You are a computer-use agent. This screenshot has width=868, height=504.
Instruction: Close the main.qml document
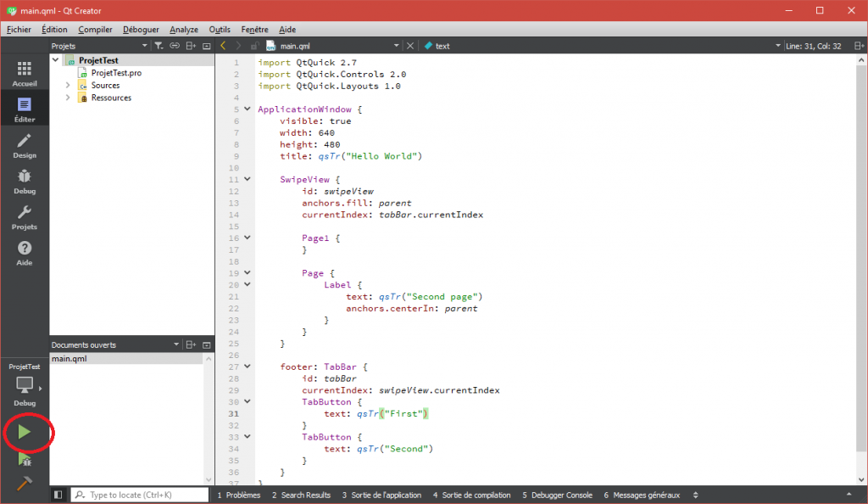click(410, 46)
